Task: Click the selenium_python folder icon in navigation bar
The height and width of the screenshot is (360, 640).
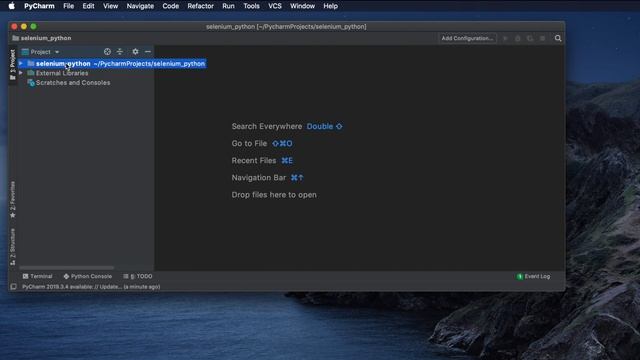Action: pos(16,38)
